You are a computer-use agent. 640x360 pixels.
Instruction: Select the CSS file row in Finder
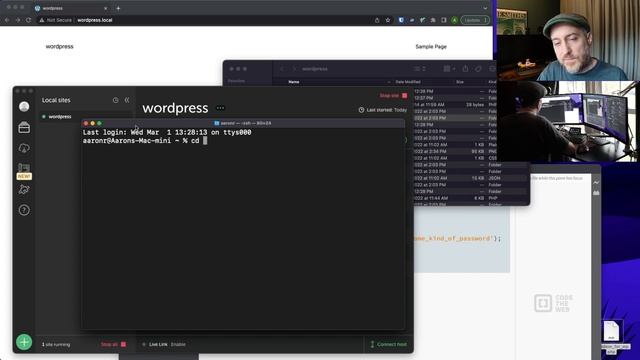point(455,158)
